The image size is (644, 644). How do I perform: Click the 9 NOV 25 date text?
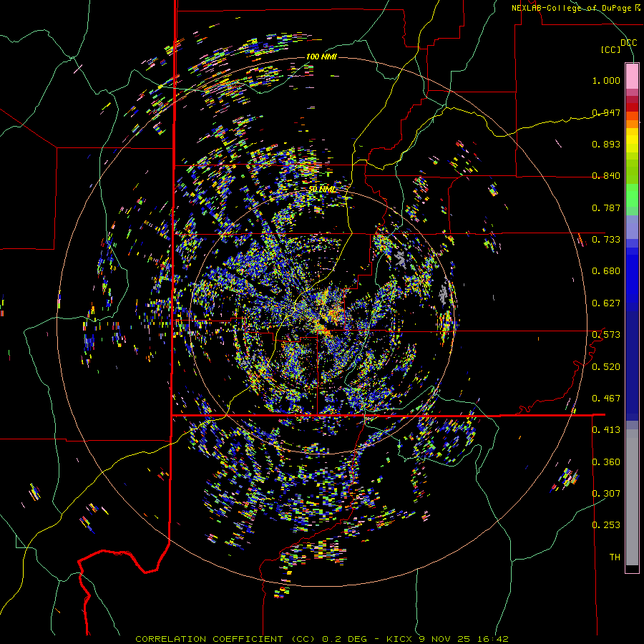(446, 639)
